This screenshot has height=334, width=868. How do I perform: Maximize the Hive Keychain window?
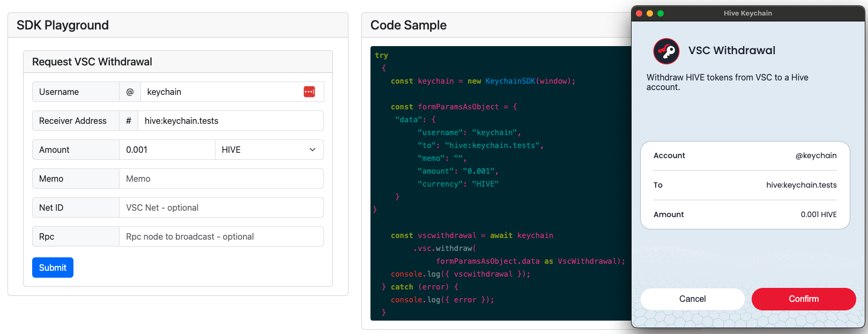tap(661, 13)
